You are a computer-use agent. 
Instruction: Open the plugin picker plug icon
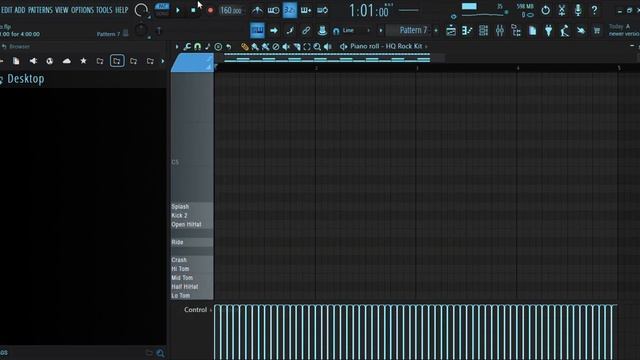pyautogui.click(x=549, y=30)
